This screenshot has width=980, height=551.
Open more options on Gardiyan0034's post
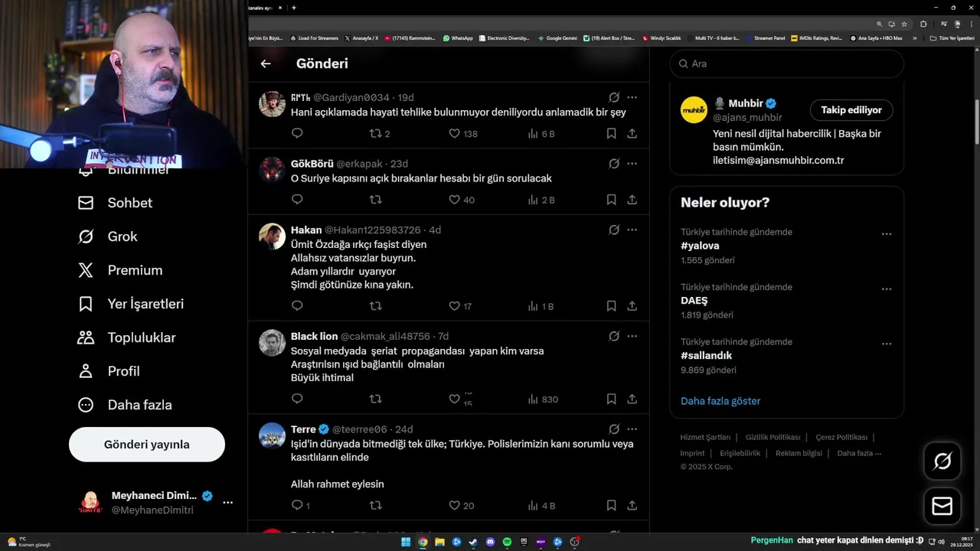632,97
